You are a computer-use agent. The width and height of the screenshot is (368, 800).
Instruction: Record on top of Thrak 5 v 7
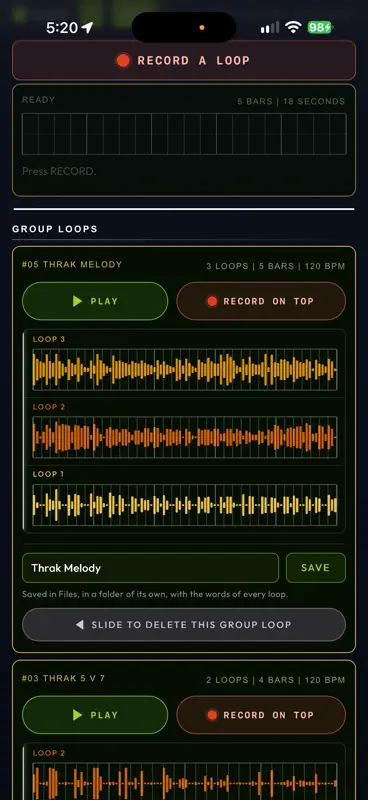pyautogui.click(x=261, y=715)
